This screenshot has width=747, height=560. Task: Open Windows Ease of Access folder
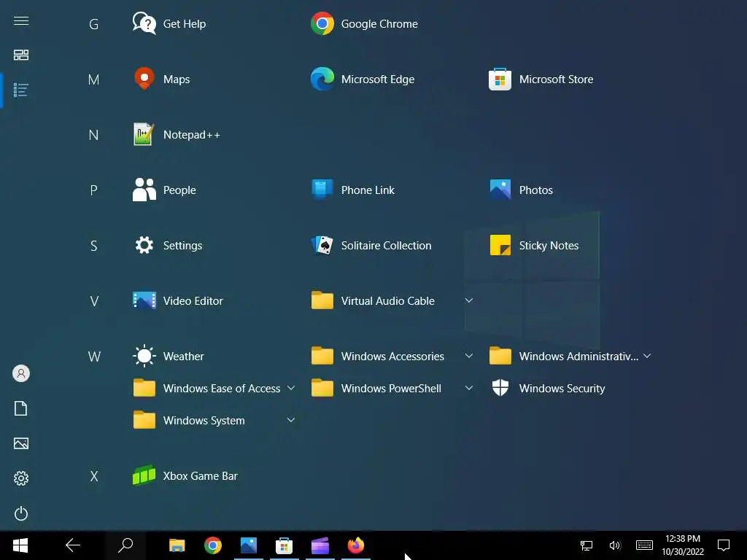point(206,388)
